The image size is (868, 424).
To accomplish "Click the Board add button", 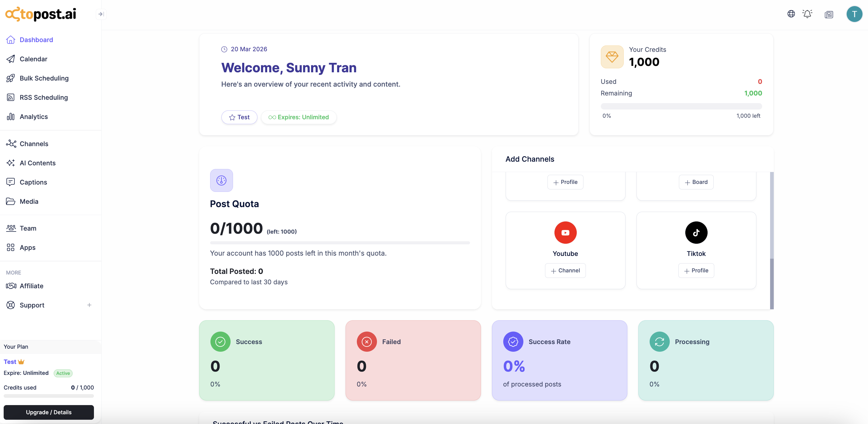I will click(696, 182).
